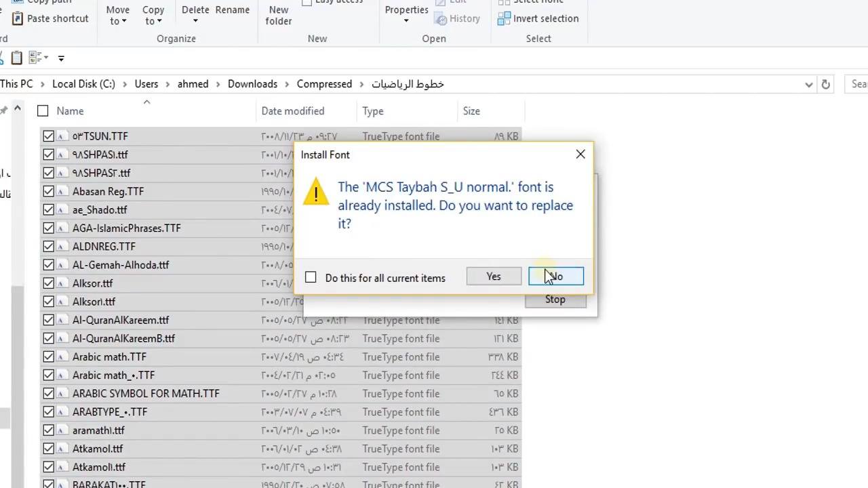Open address bar history dropdown chevron
This screenshot has height=488, width=868.
coord(808,84)
